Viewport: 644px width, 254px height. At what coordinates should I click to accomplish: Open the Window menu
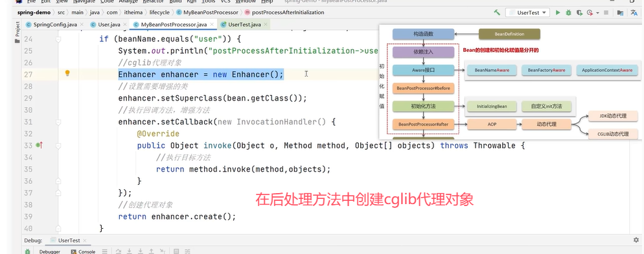pyautogui.click(x=246, y=2)
